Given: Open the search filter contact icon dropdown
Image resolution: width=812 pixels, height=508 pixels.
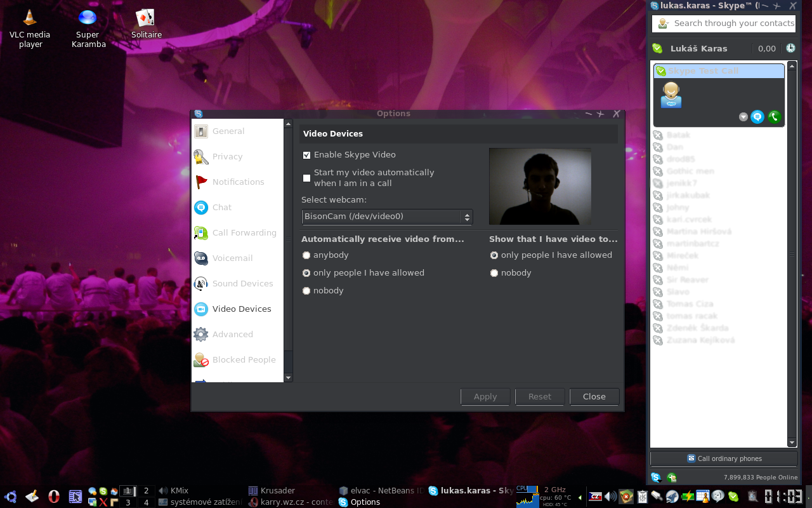Looking at the screenshot, I should point(663,23).
